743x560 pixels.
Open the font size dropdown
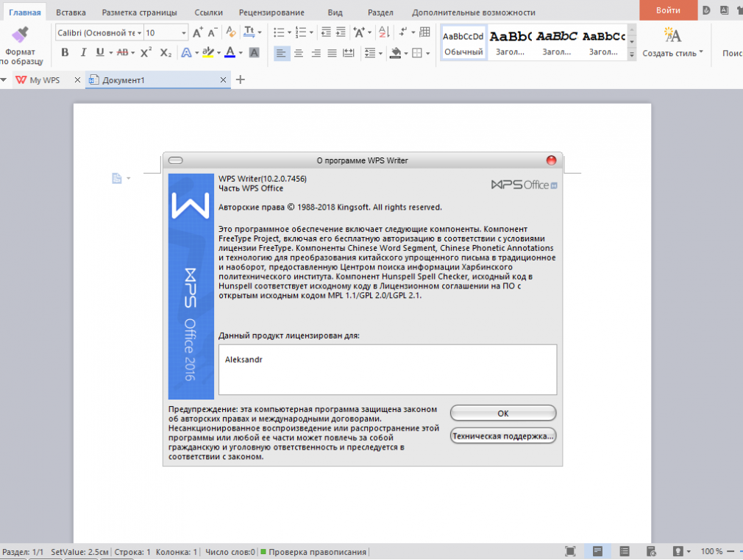pyautogui.click(x=184, y=33)
